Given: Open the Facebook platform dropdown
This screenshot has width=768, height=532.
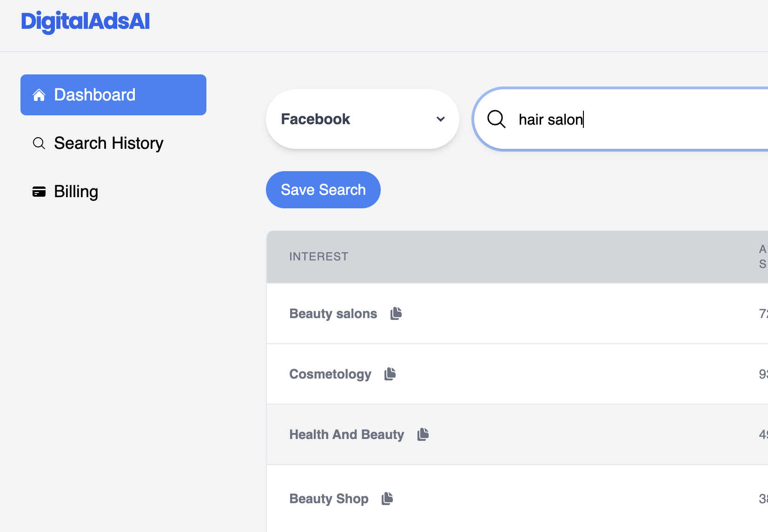Looking at the screenshot, I should pyautogui.click(x=362, y=119).
